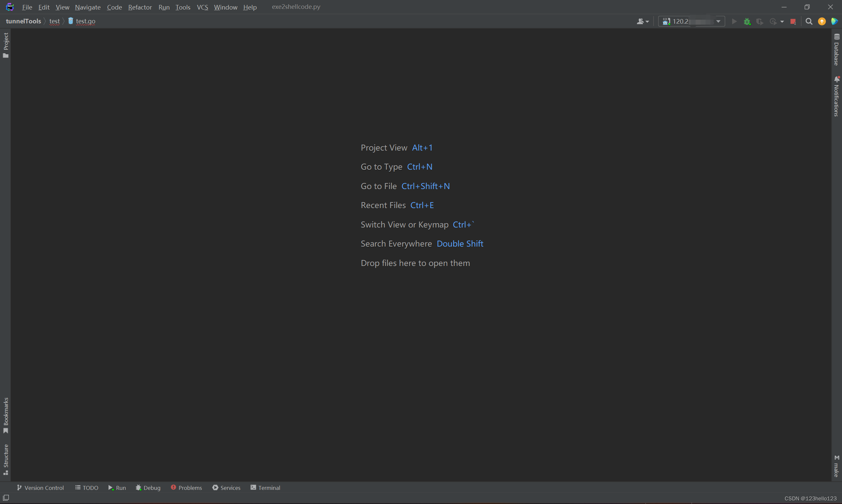Open the Code With Me users icon
Screen dimensions: 842x504
pos(642,21)
